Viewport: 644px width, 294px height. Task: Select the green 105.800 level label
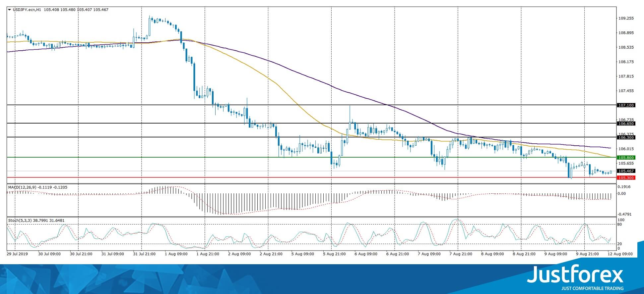click(x=626, y=158)
